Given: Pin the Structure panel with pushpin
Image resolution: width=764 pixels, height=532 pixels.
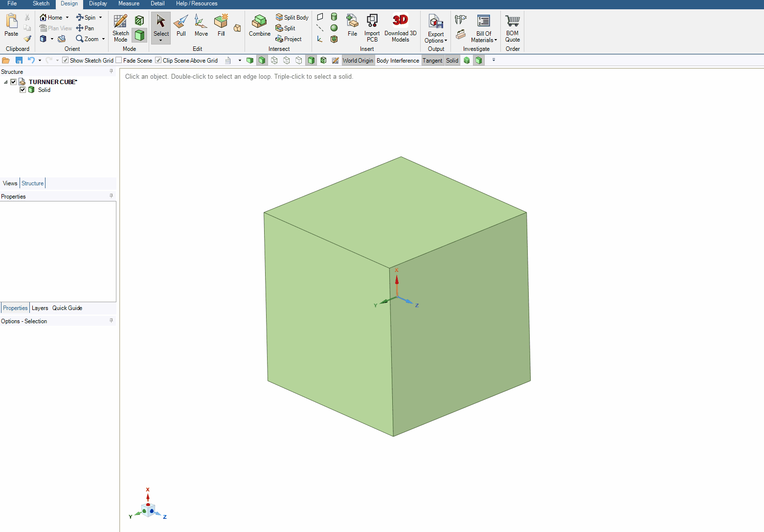Looking at the screenshot, I should [111, 71].
